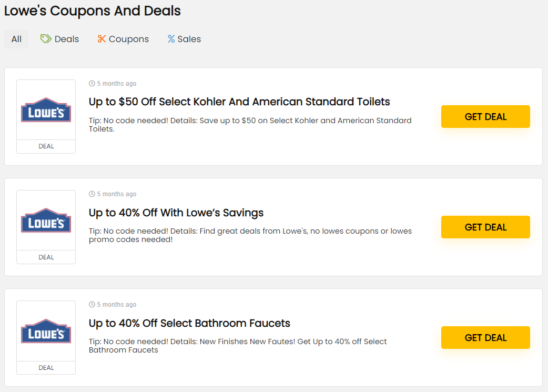Click the Lowe's logo on Lowe's Savings deal
The height and width of the screenshot is (392, 548).
tap(46, 220)
